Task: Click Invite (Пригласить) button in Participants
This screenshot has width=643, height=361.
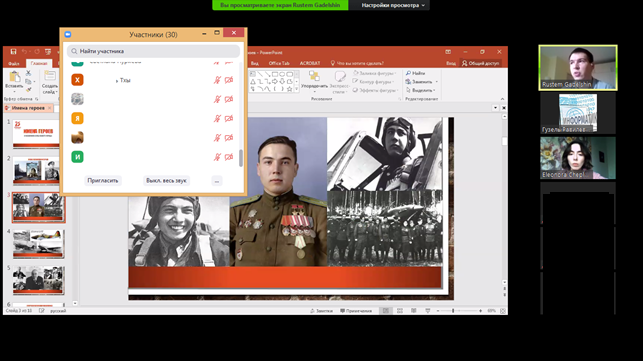Action: click(103, 180)
